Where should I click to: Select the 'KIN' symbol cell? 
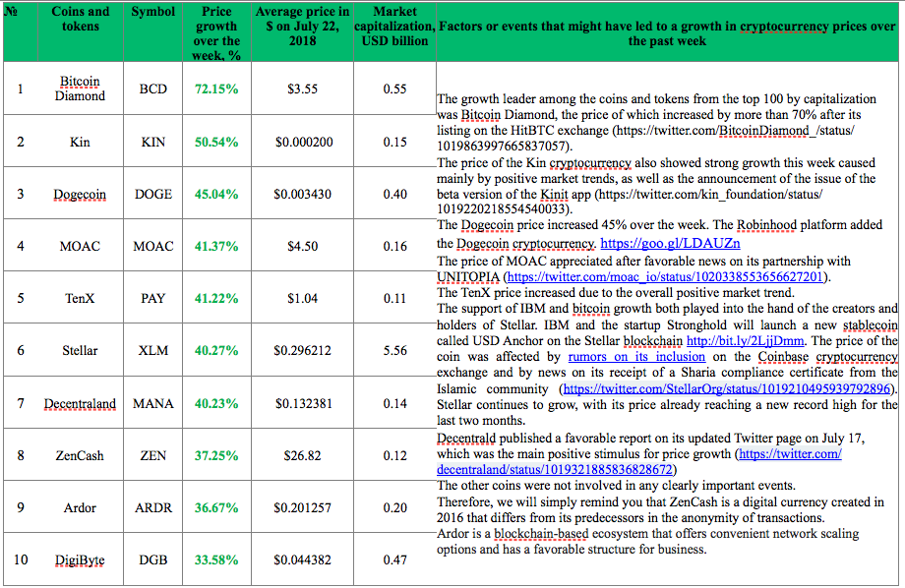click(x=152, y=142)
